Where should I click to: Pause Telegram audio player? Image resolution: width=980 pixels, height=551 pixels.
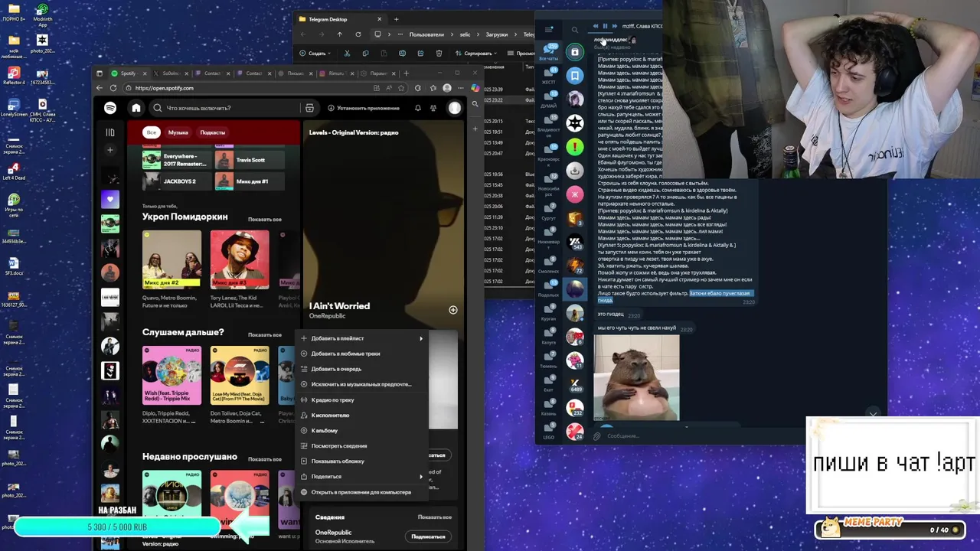point(605,26)
